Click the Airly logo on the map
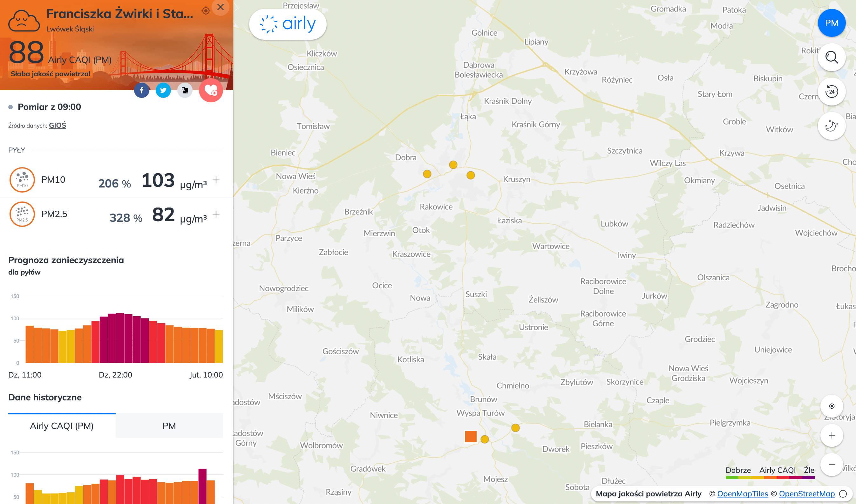 point(288,24)
